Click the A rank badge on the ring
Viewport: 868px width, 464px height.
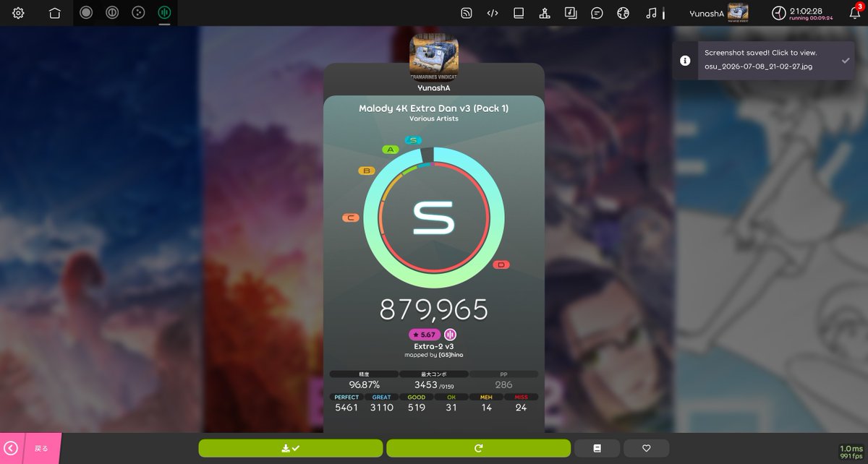click(x=391, y=150)
